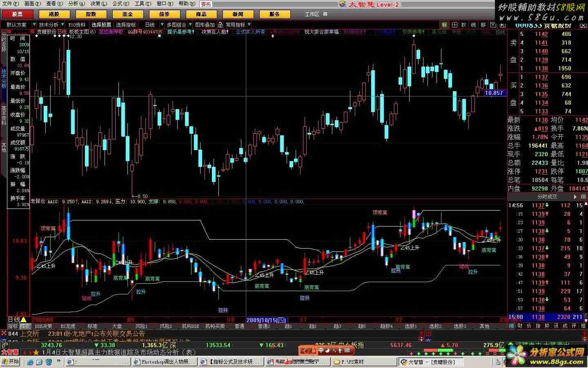The height and width of the screenshot is (368, 588).
Task: Open the 技术分析 dropdown arrow
Action: point(62,25)
